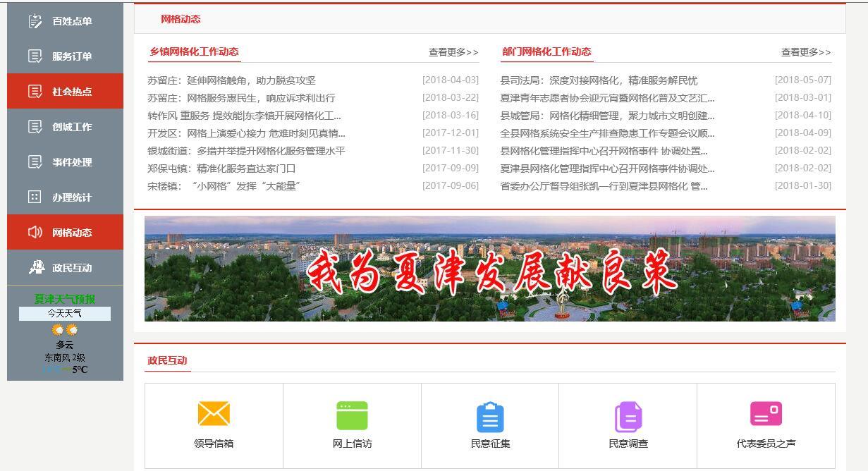The width and height of the screenshot is (868, 471).
Task: Select the 民意征集 clipboard icon
Action: tap(489, 415)
